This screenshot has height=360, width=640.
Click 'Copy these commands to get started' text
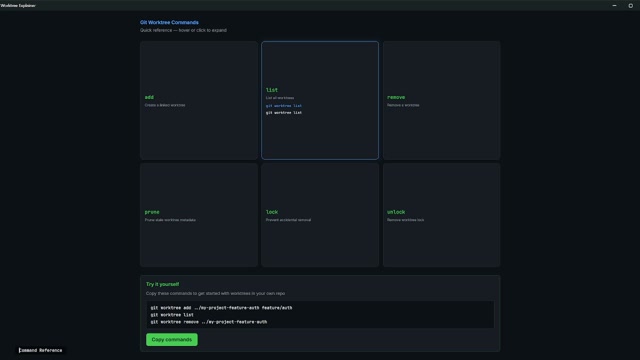point(216,293)
